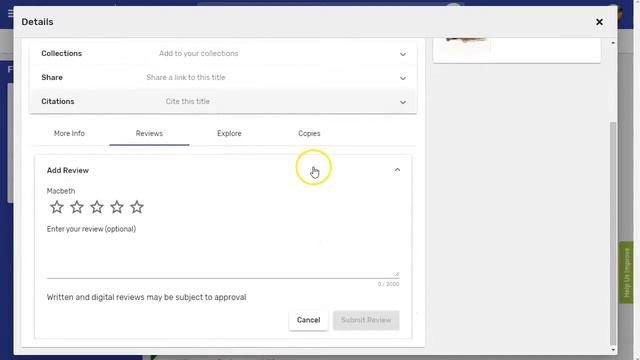Click the scrollbar down arrow
The width and height of the screenshot is (640, 360).
pyautogui.click(x=613, y=350)
